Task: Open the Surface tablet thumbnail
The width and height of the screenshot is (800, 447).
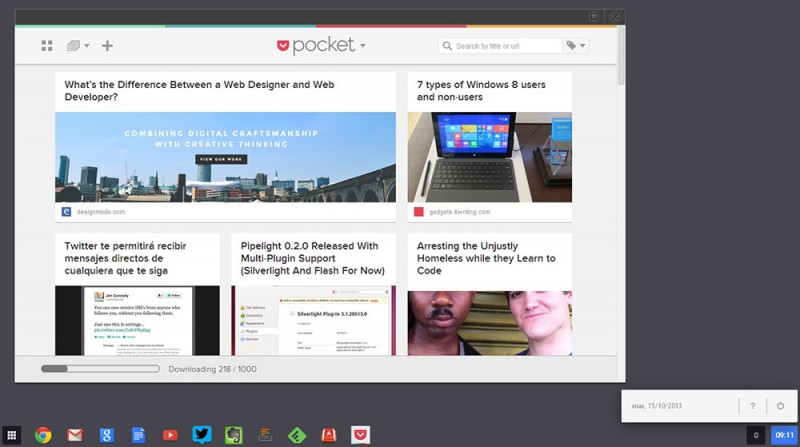Action: (x=490, y=157)
